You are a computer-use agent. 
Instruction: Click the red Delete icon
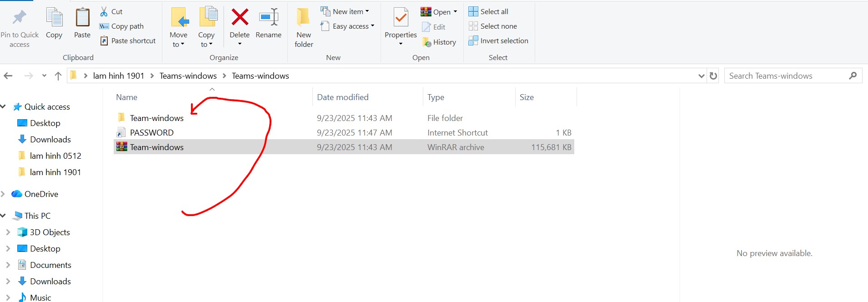tap(240, 18)
